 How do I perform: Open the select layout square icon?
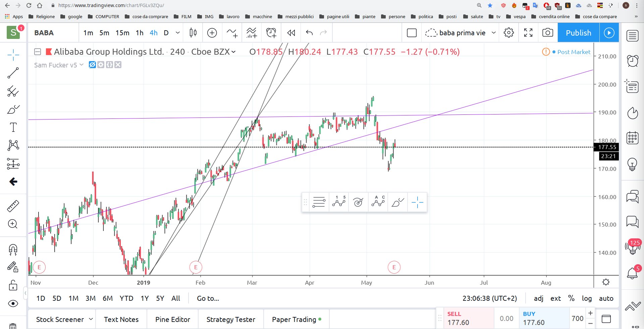coord(412,33)
